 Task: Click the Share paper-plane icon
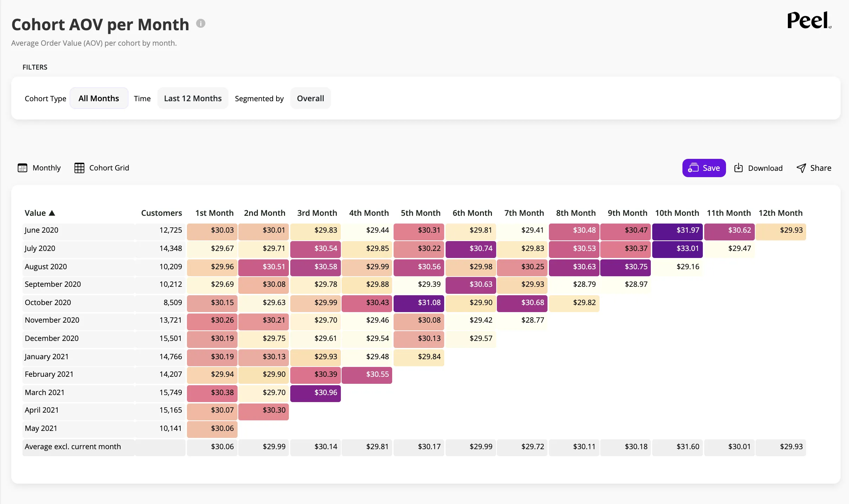tap(801, 168)
